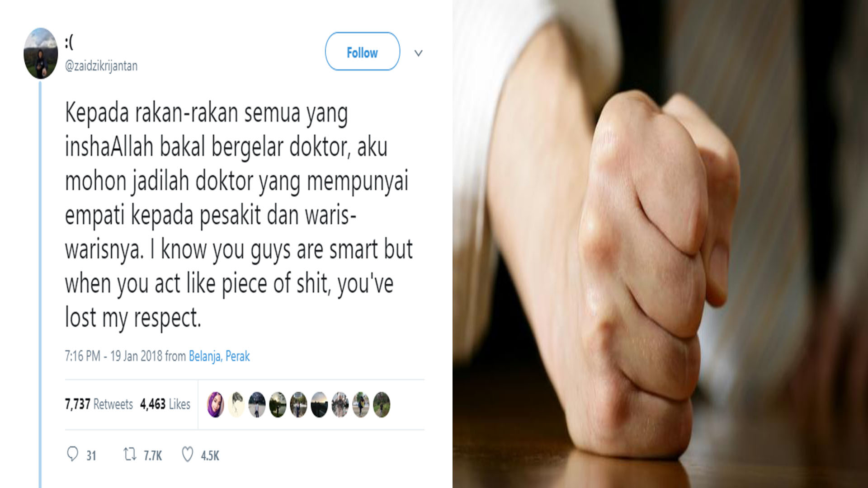This screenshot has width=868, height=488.
Task: Open the last liker avatar in row
Action: (x=382, y=404)
